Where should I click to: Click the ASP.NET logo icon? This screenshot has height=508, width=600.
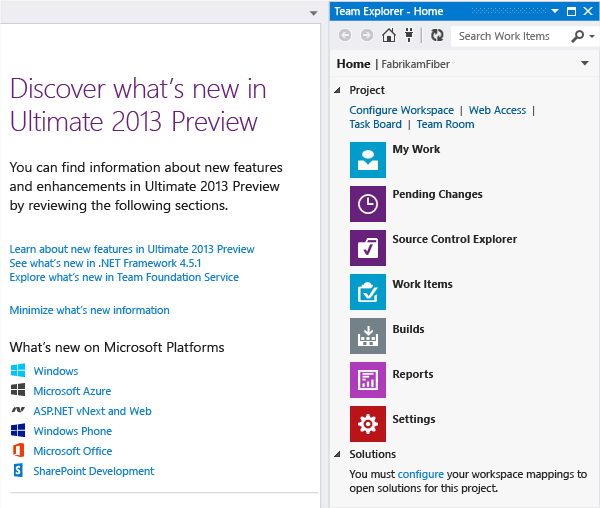18,410
